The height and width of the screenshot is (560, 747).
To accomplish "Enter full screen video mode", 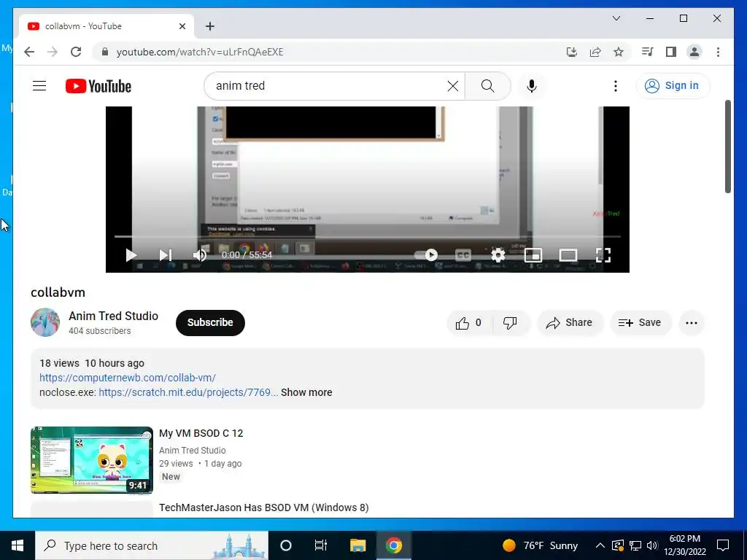I will [603, 254].
